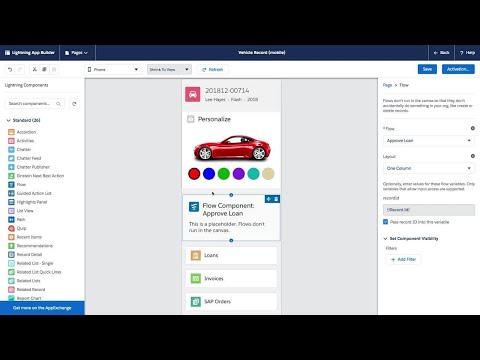This screenshot has height=360, width=480.
Task: Click the undo arrow icon
Action: tap(10, 69)
